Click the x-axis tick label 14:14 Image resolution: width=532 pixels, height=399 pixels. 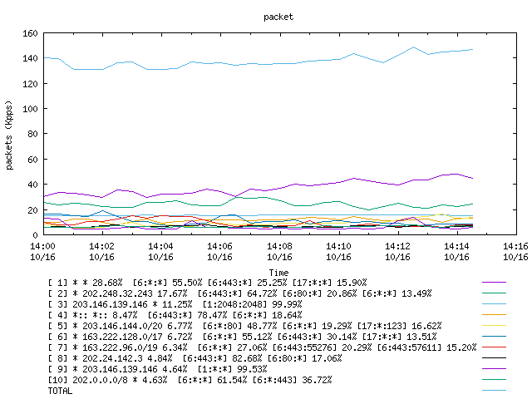pos(456,246)
